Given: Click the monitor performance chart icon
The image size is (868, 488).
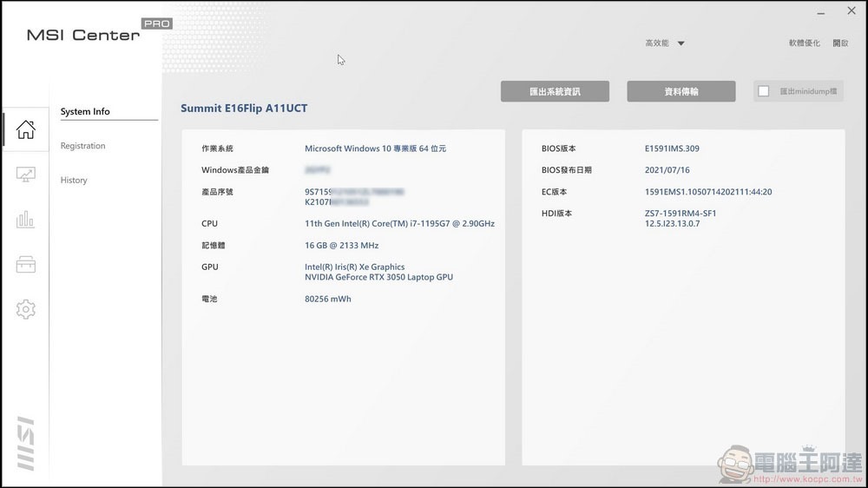Looking at the screenshot, I should pyautogui.click(x=25, y=175).
